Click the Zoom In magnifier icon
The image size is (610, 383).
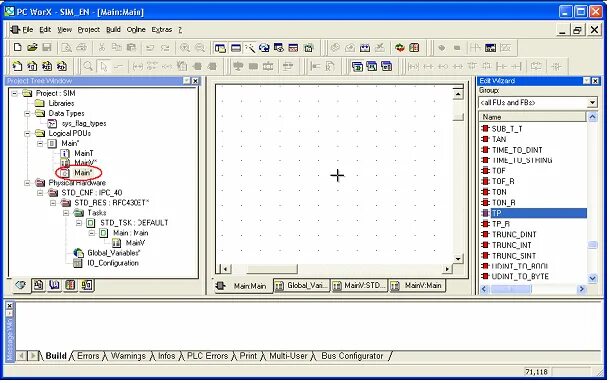coord(185,47)
